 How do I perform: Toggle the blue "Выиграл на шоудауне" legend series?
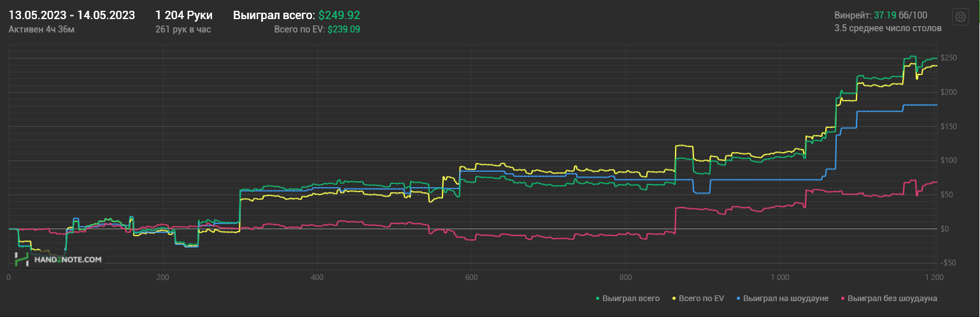click(x=781, y=298)
